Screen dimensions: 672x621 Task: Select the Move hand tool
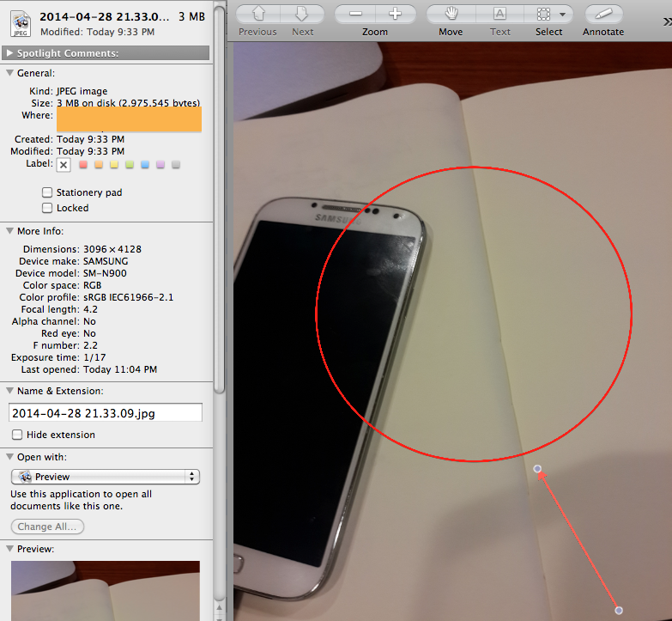tap(451, 14)
